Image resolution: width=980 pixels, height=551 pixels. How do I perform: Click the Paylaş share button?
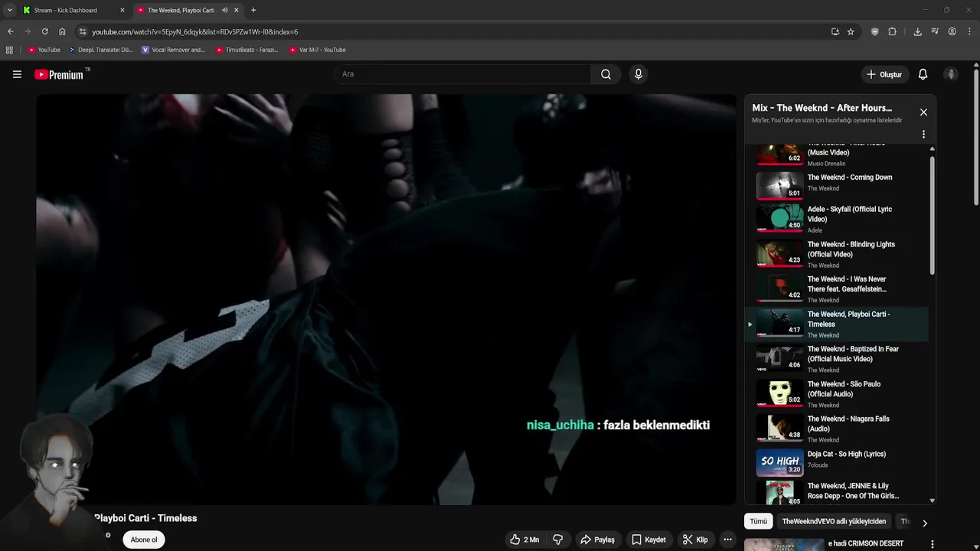click(597, 540)
